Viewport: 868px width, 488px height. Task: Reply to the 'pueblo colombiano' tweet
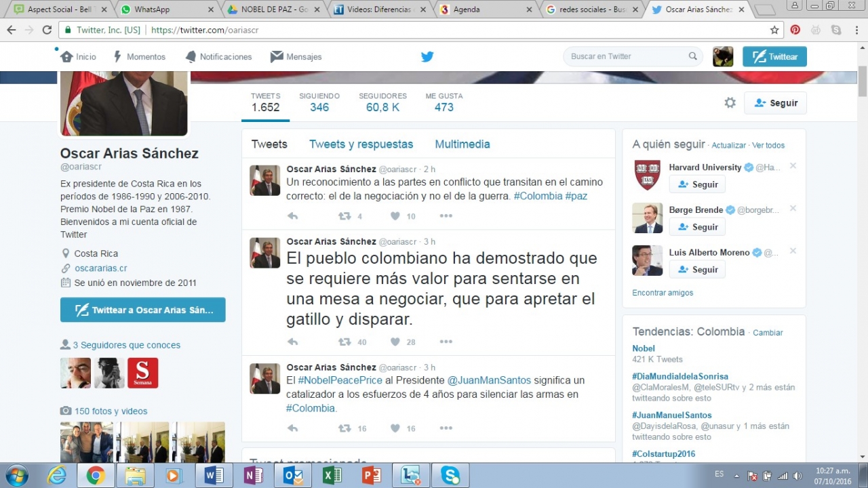pyautogui.click(x=293, y=342)
